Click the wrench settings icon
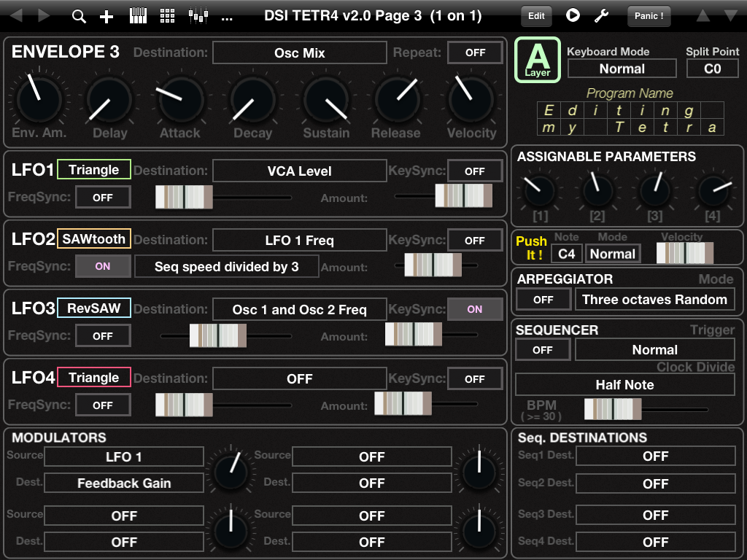The image size is (747, 560). point(601,15)
